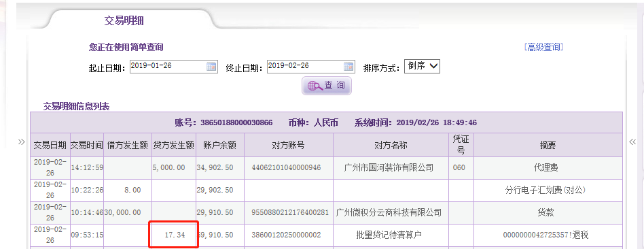Click the 交易明细信息列表 heading
Image resolution: width=644 pixels, height=249 pixels.
pos(76,107)
